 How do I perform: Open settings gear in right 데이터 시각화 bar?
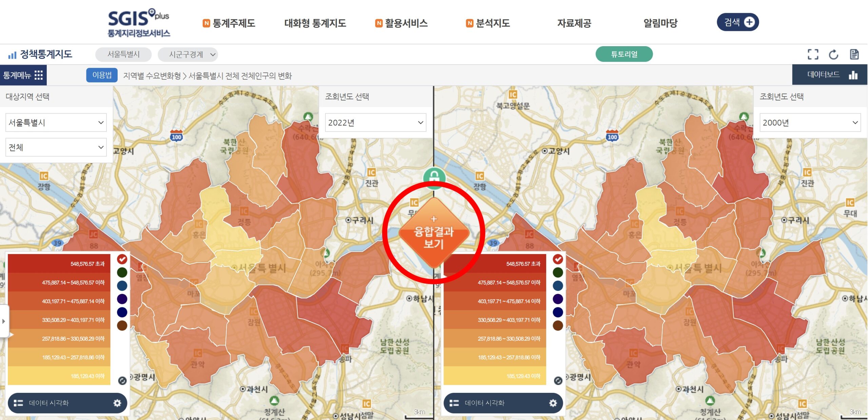(x=553, y=403)
